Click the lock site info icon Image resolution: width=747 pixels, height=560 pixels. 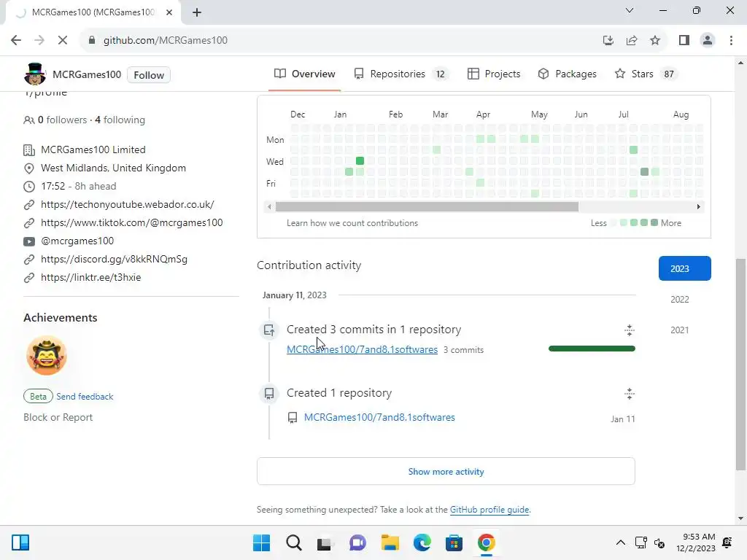pos(92,41)
